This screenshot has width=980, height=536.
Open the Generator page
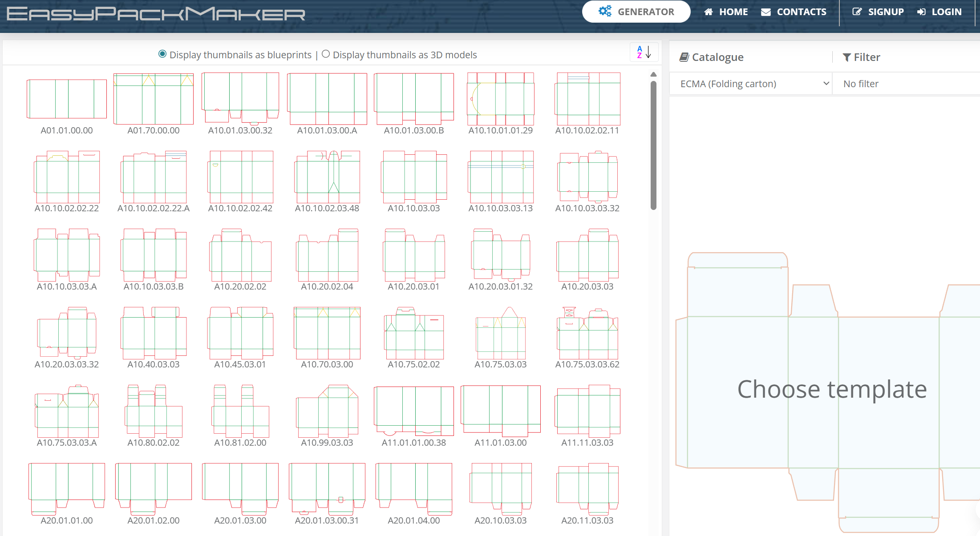tap(636, 12)
